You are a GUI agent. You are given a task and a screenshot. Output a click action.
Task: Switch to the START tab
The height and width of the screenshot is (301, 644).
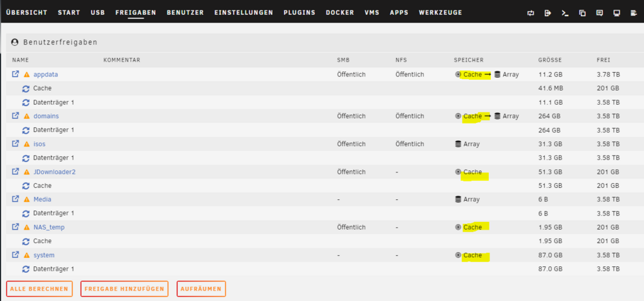[69, 13]
